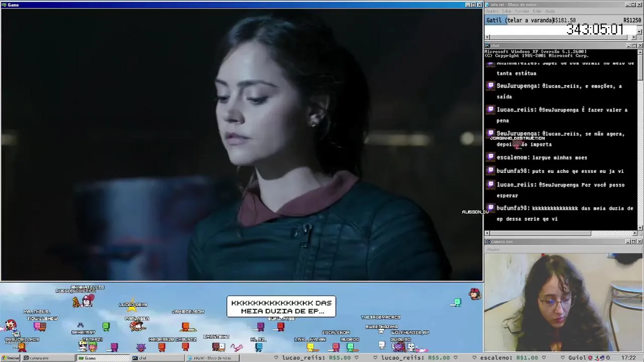Click the video playing in Game window

tap(242, 145)
